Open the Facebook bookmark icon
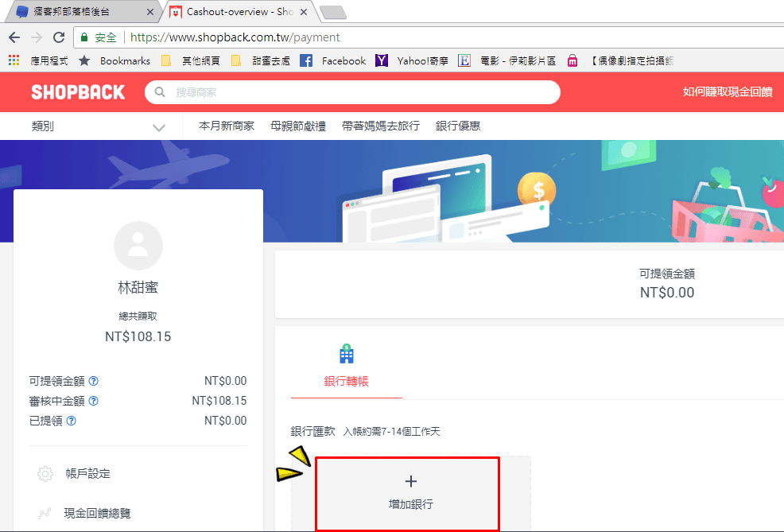 coord(306,60)
